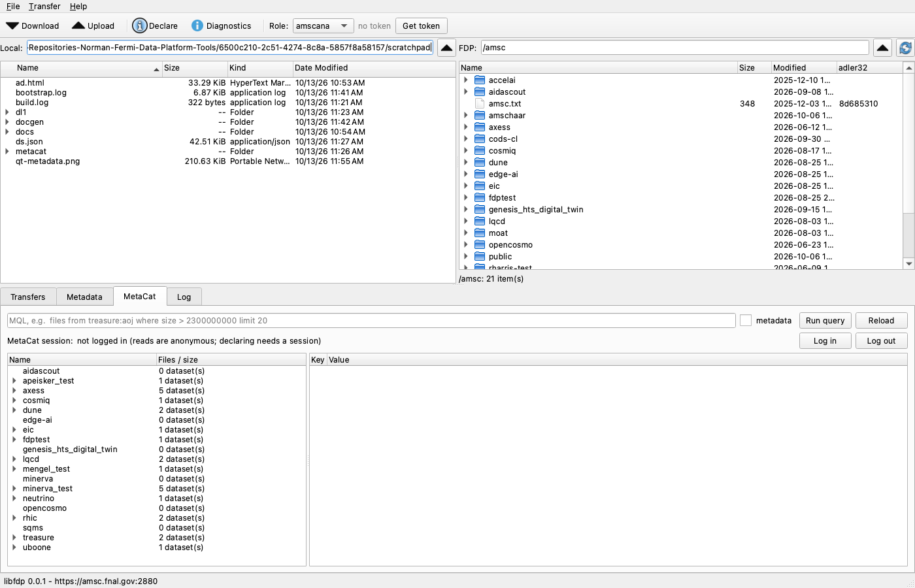This screenshot has width=915, height=588.
Task: Click the Declare info icon
Action: point(139,25)
